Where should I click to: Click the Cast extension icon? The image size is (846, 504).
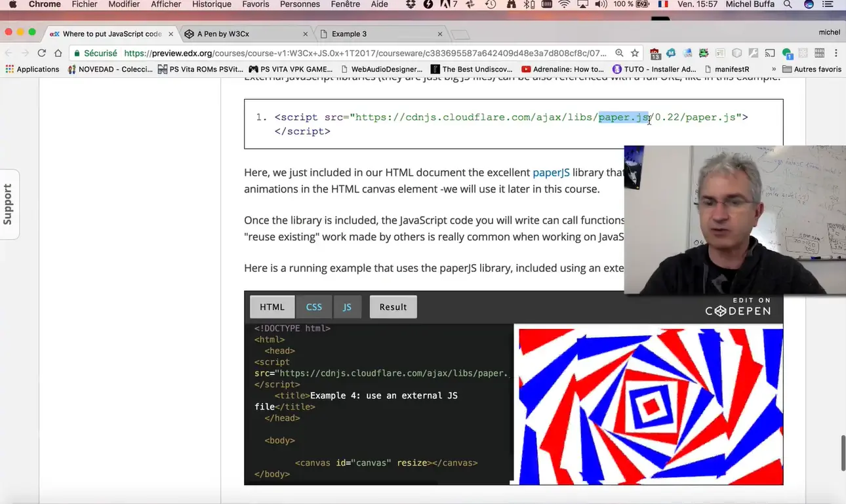click(770, 53)
